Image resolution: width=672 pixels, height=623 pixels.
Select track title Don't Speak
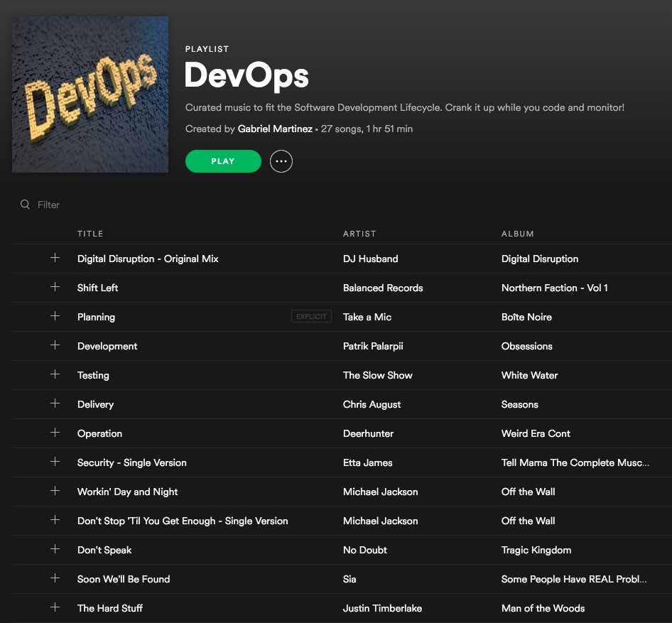tap(104, 550)
